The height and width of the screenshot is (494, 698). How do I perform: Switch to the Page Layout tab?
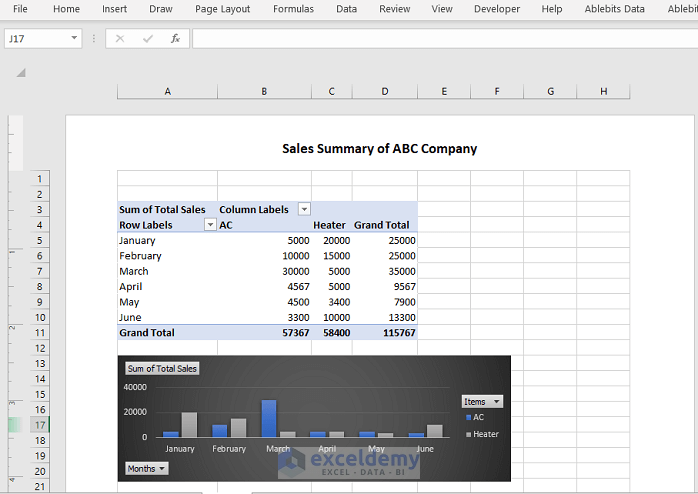coord(223,9)
